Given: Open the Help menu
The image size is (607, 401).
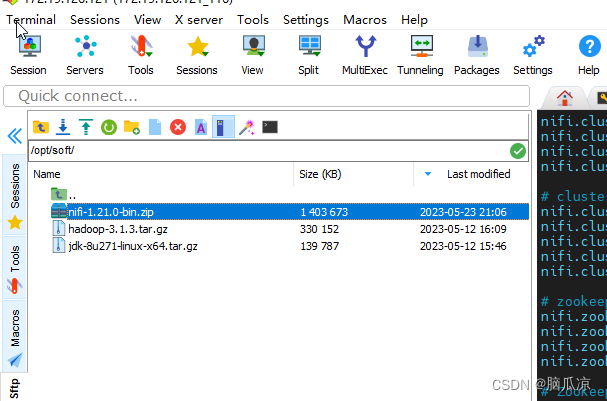Looking at the screenshot, I should 414,20.
